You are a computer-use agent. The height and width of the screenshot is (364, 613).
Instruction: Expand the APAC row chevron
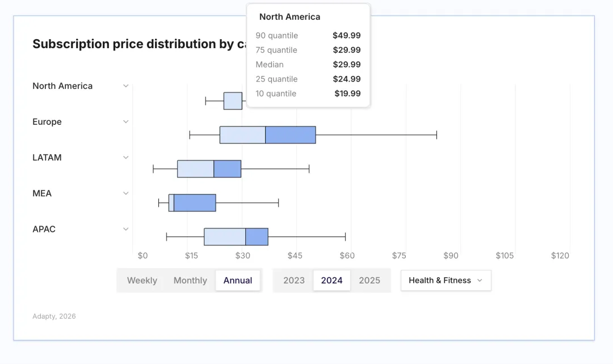126,229
